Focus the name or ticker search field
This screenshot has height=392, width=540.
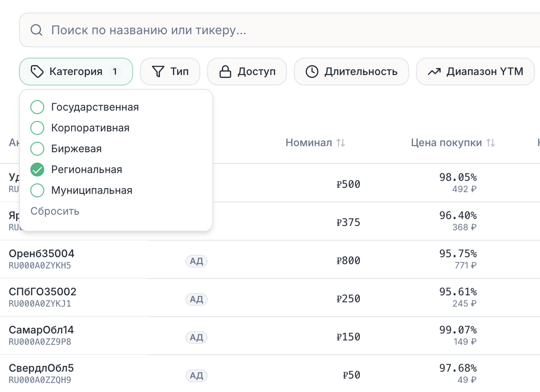[270, 31]
